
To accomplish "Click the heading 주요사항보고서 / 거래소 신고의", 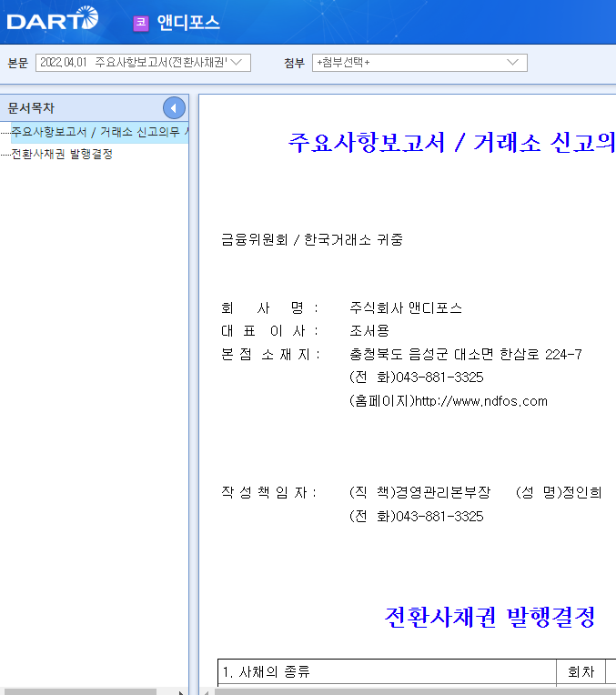I will [451, 142].
